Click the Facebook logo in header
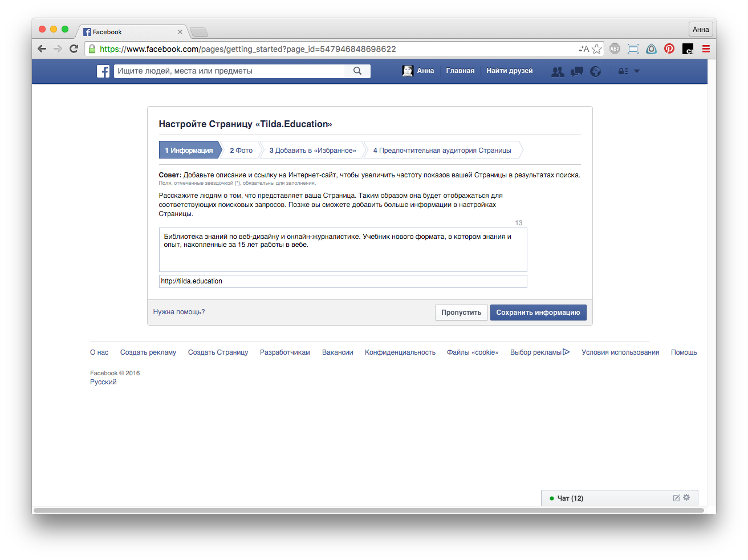This screenshot has height=560, width=748. (103, 71)
